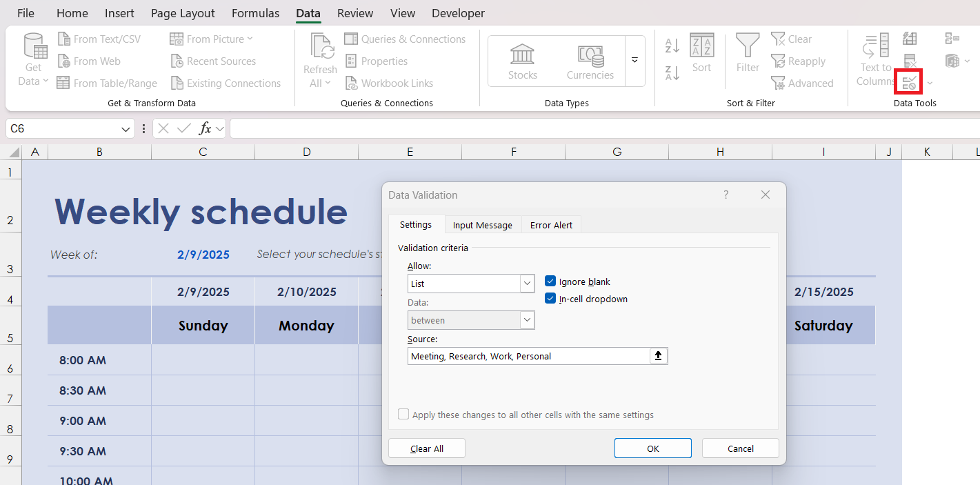Reapply the filter

[799, 61]
